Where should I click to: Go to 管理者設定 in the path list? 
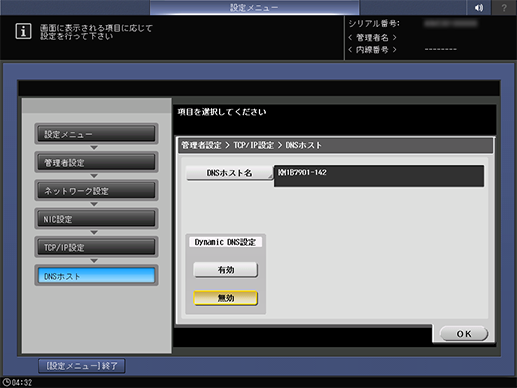[96, 162]
